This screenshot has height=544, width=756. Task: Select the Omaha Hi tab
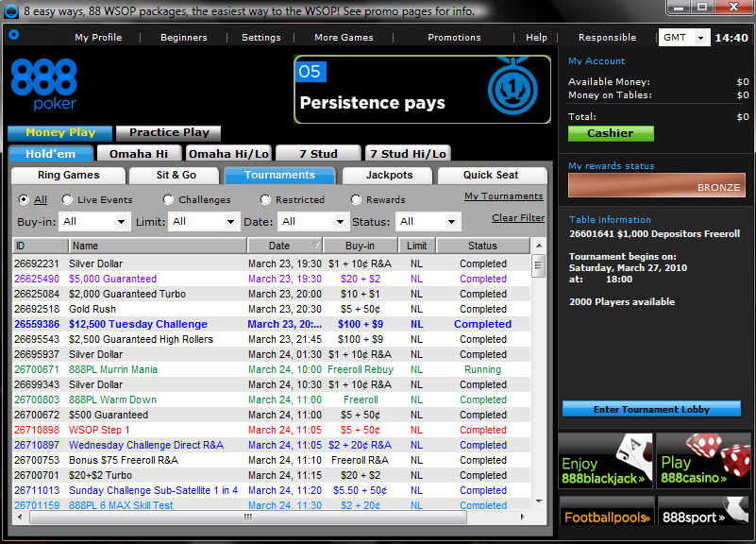coord(139,153)
